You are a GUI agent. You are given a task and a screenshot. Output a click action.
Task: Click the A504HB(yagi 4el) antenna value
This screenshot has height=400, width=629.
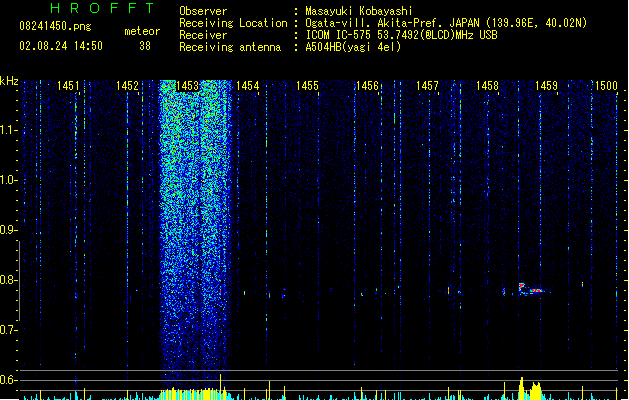click(353, 47)
